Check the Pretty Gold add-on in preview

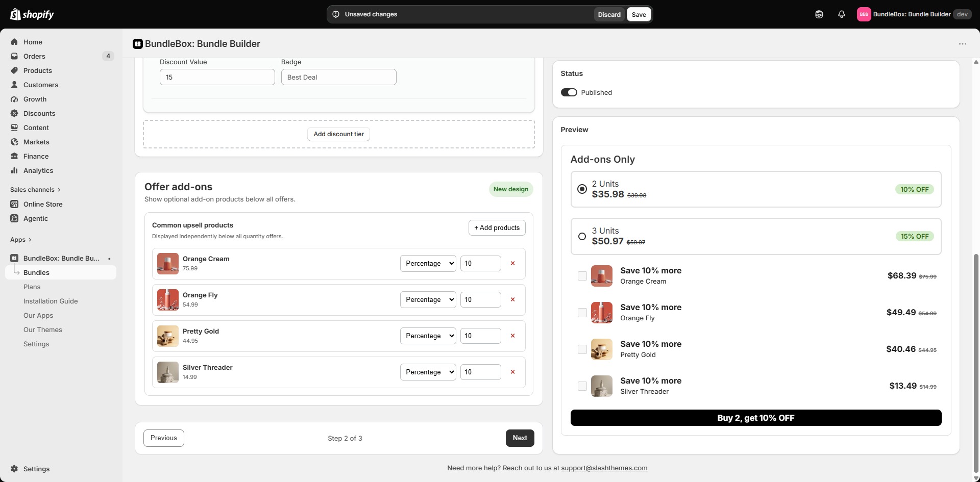(582, 349)
